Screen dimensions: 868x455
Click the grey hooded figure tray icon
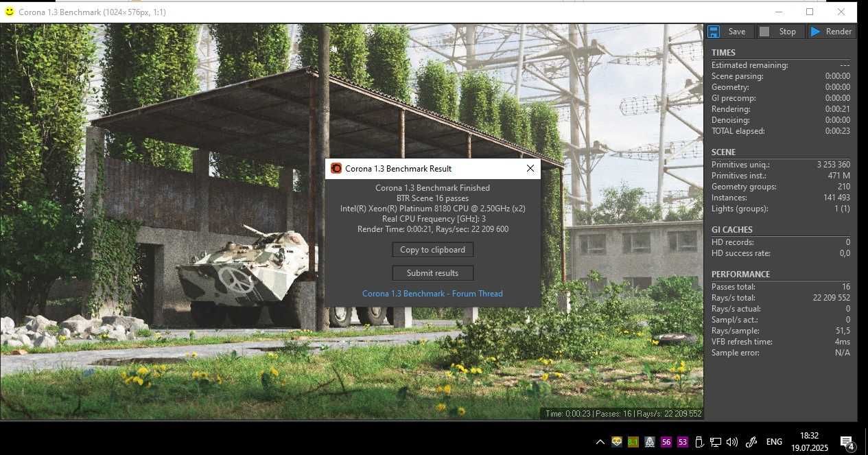(x=649, y=442)
